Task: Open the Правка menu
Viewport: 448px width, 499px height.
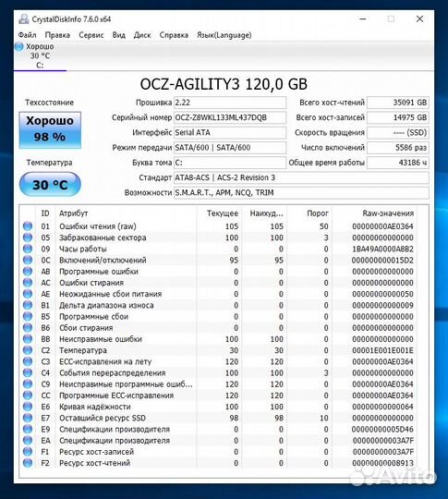Action: 57,35
